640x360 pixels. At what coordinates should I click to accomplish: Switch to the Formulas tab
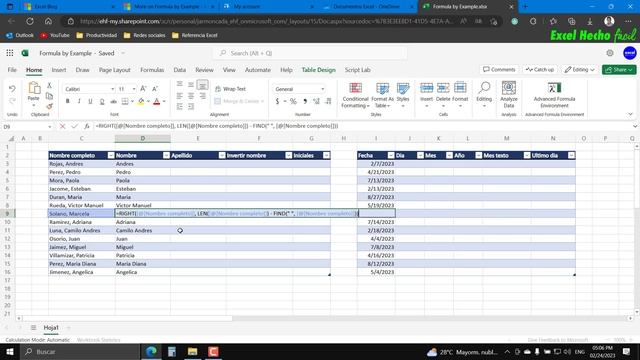click(152, 70)
